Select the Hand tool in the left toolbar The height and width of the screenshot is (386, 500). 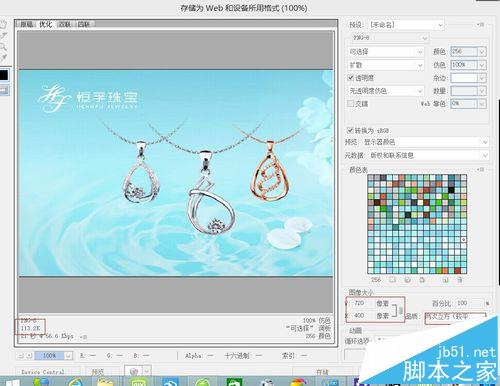3,24
